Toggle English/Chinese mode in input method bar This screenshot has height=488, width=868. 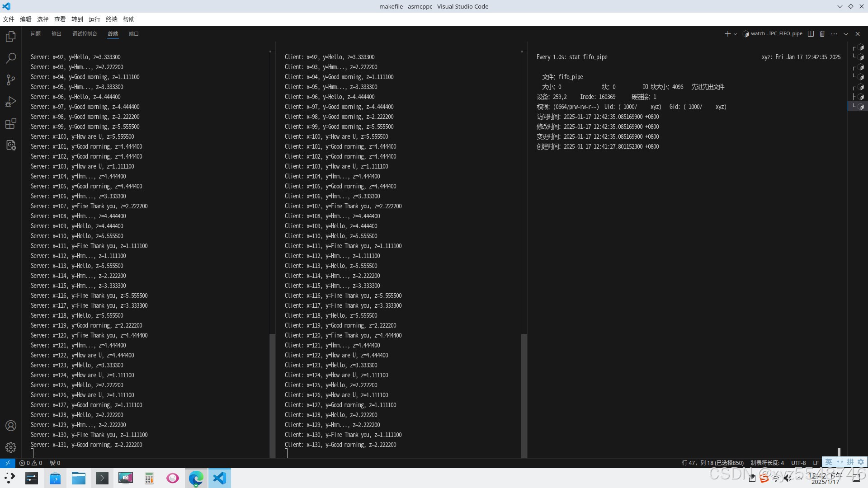pos(828,462)
